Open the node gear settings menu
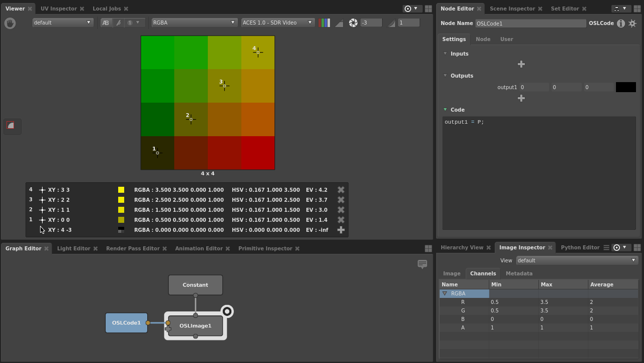 click(632, 24)
